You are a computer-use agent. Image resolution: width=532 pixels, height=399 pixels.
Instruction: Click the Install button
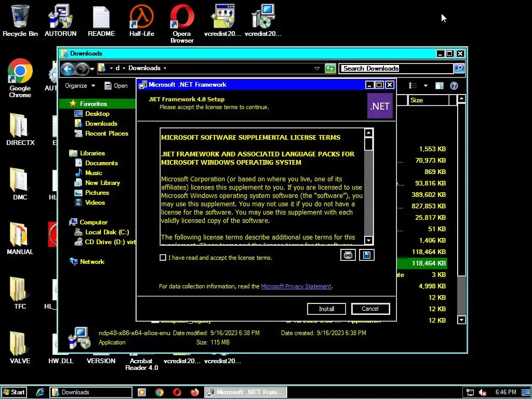point(326,309)
